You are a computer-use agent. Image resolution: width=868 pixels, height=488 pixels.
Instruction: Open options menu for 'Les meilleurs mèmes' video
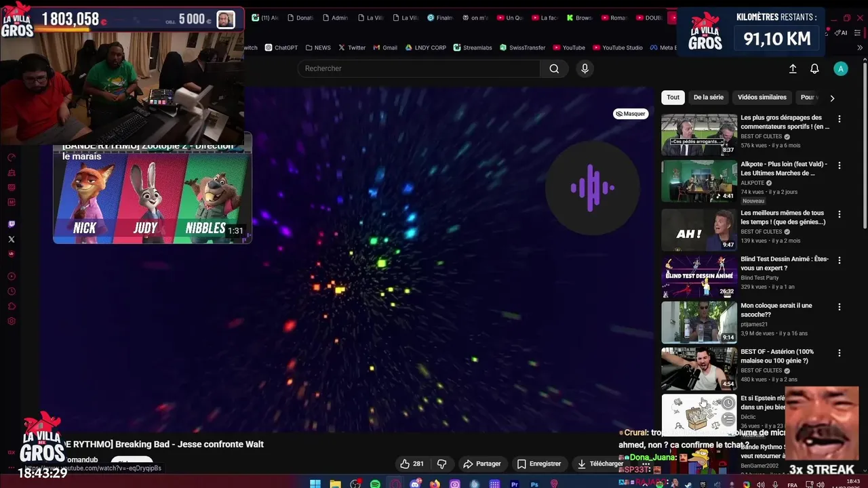pos(840,214)
